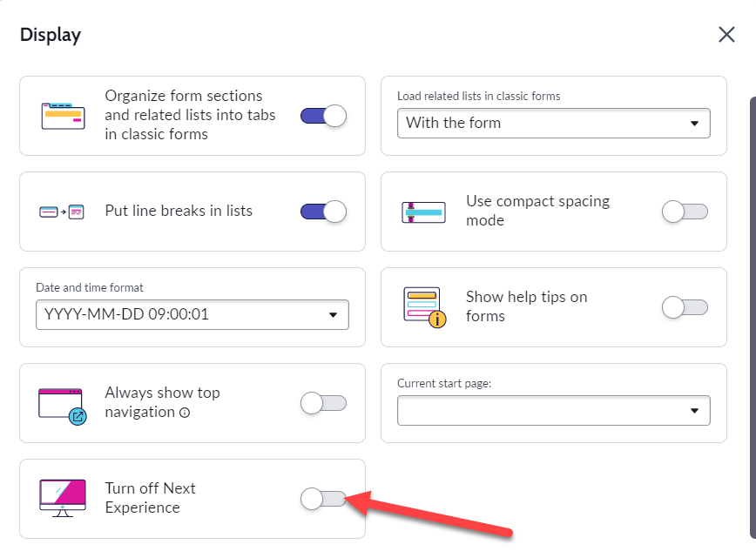Viewport: 756px width, 558px height.
Task: Click the info icon beside top navigation
Action: pos(185,413)
